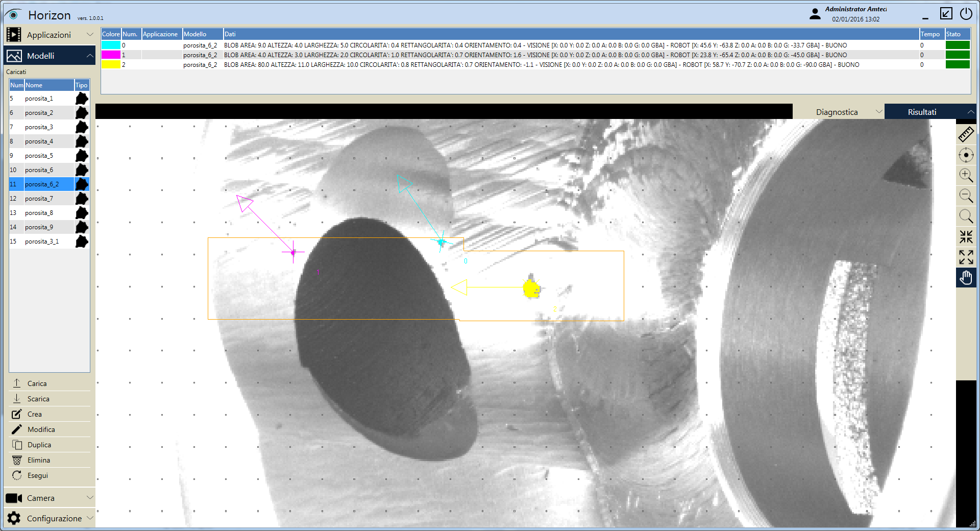Activate the crosshair target tool

966,155
